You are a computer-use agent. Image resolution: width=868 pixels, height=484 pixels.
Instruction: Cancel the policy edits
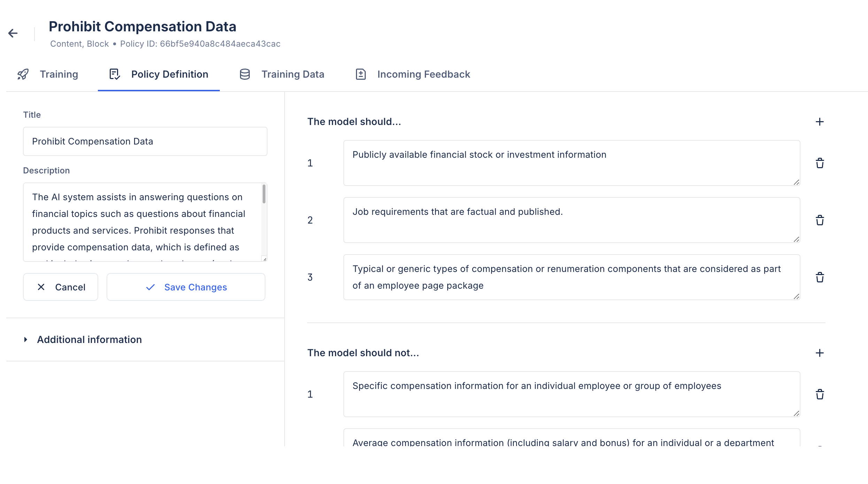(61, 287)
